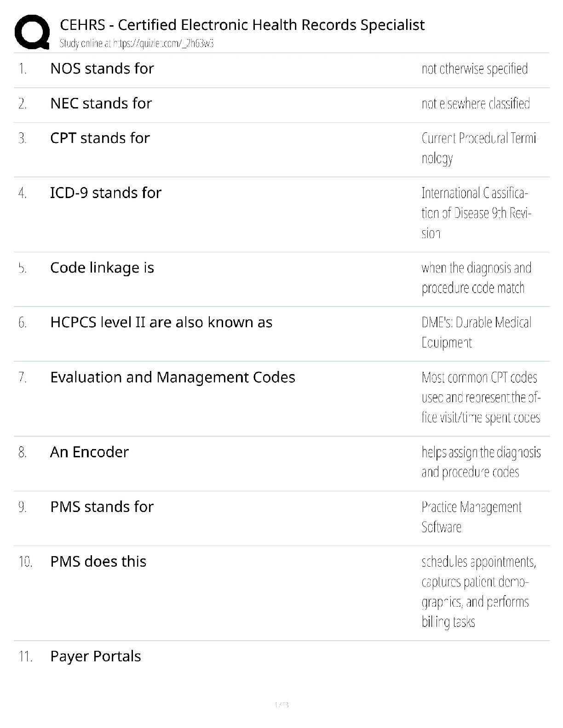The height and width of the screenshot is (728, 563).
Task: Select the 'Payer Portals' term
Action: 95,656
